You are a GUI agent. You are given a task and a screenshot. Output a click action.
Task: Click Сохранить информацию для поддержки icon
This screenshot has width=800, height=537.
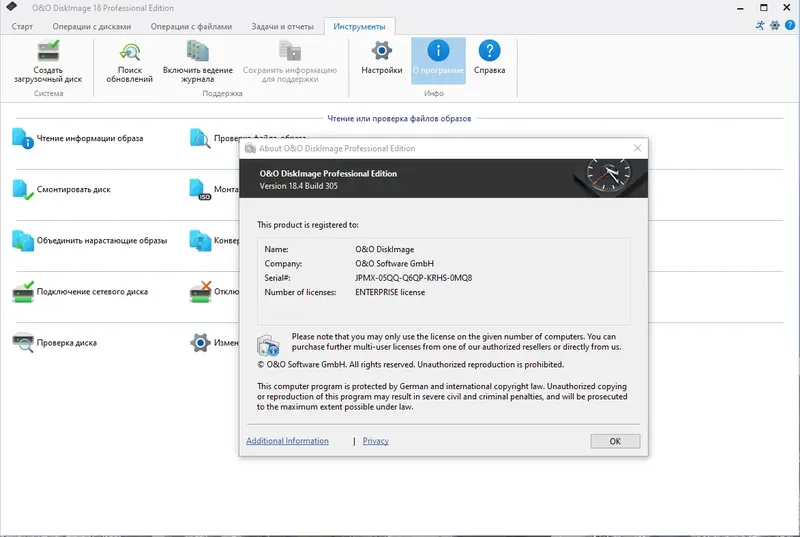tap(289, 51)
